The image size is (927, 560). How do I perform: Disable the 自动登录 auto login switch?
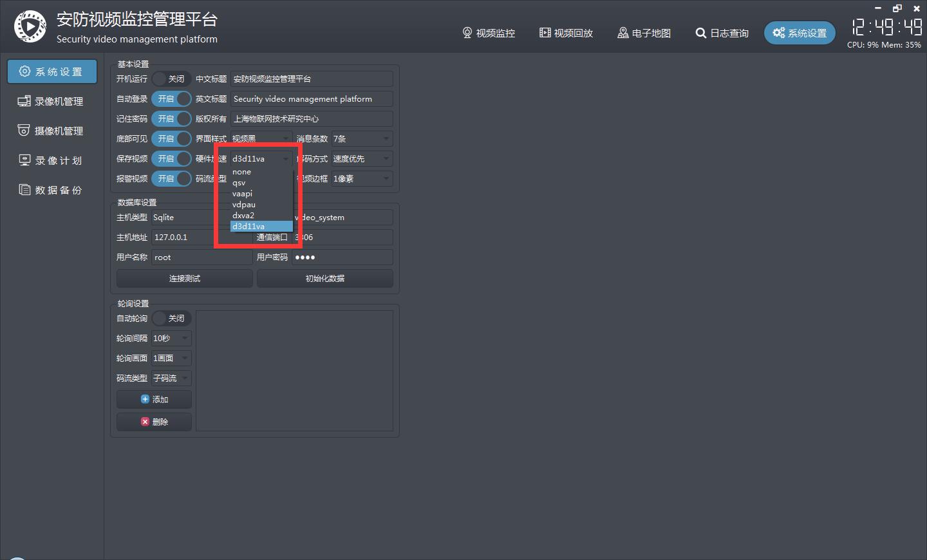(171, 99)
